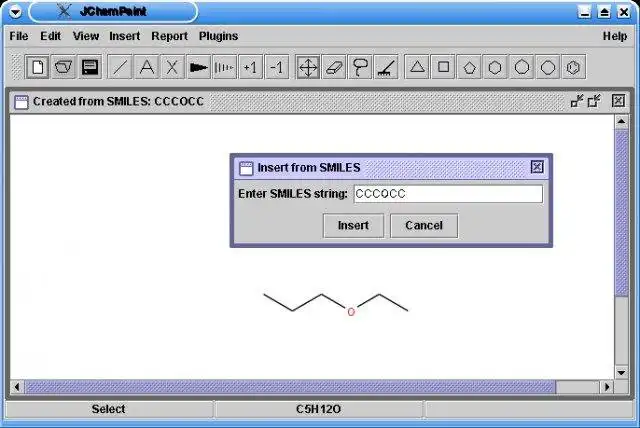Viewport: 640px width, 428px height.
Task: Click the vertical scrollbar thumb
Action: [x=621, y=213]
